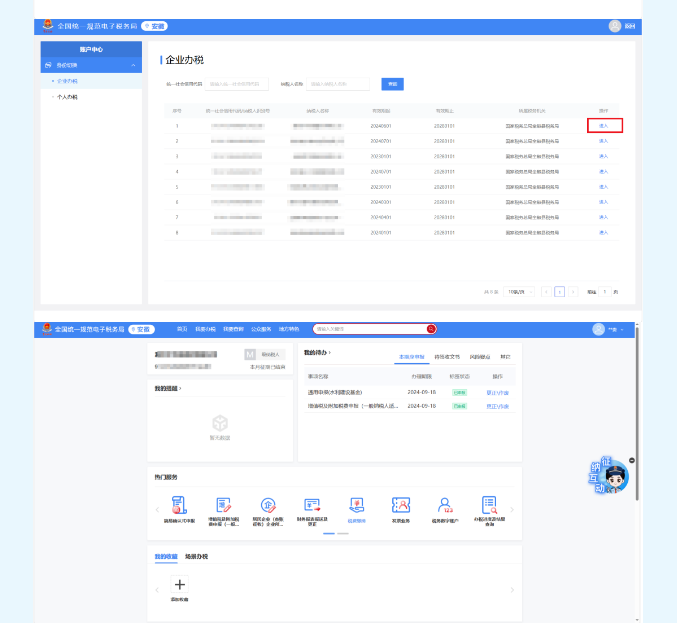Image resolution: width=680 pixels, height=623 pixels.
Task: Open the 征纳互动 cartoon officer assistant
Action: pyautogui.click(x=608, y=476)
